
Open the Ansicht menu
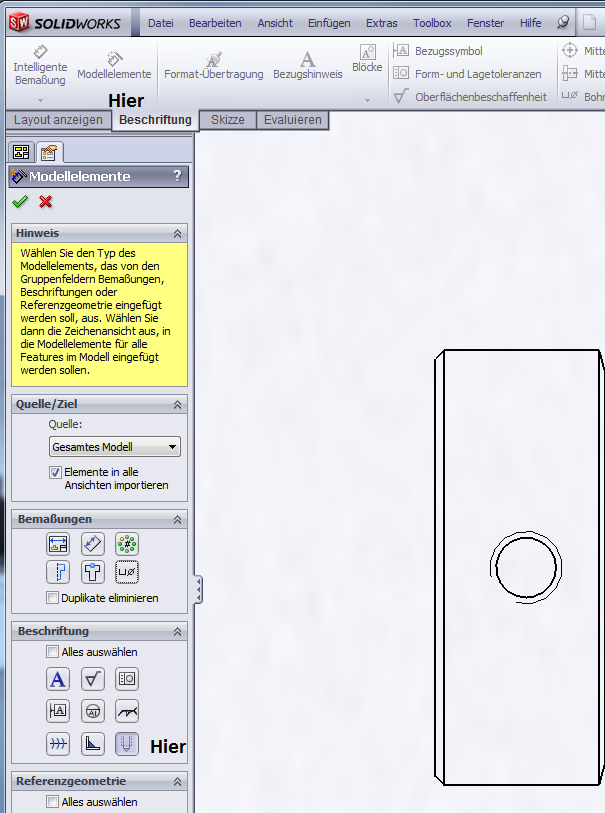pos(275,23)
